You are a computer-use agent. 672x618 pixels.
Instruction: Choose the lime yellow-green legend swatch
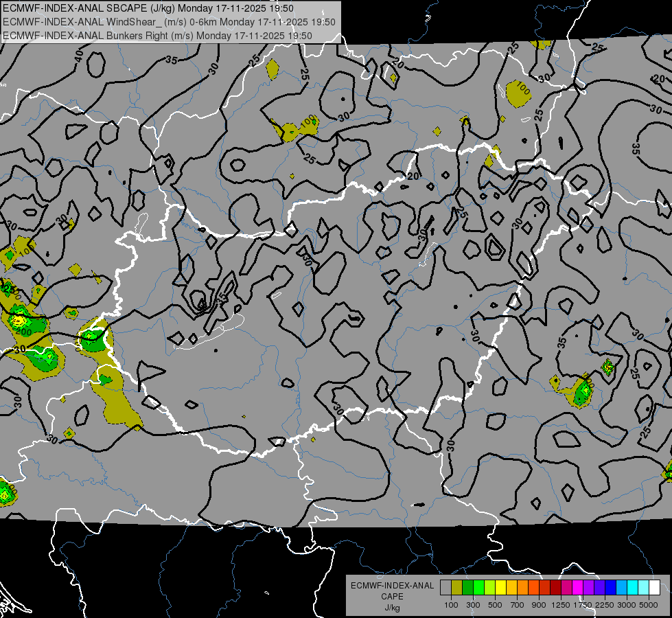(x=489, y=588)
